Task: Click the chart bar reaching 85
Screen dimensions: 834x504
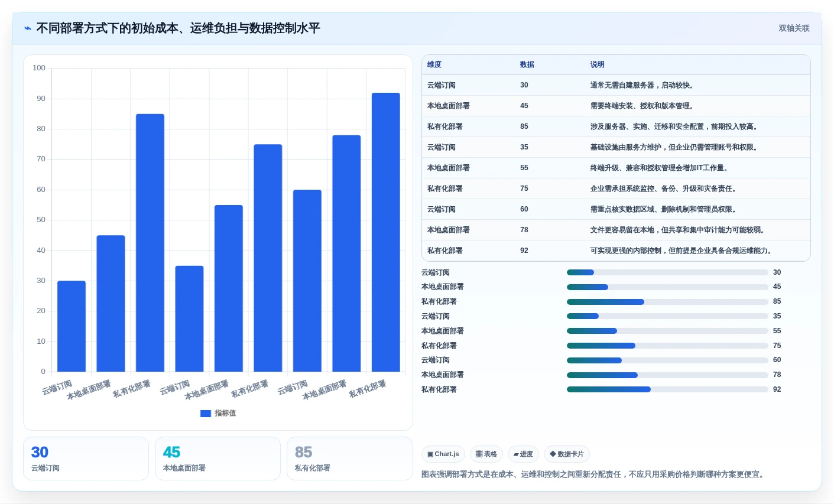Action: (150, 243)
